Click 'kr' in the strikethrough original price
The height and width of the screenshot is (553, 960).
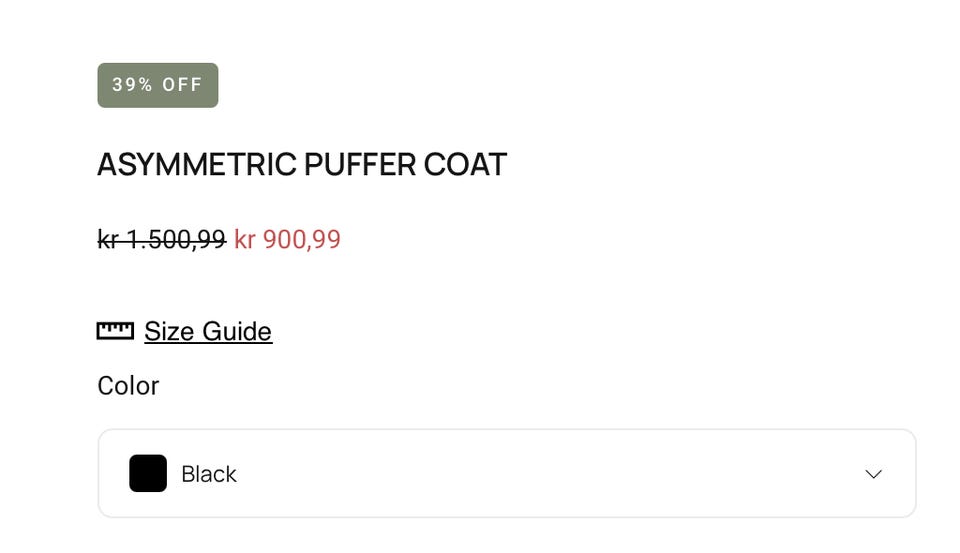point(108,240)
